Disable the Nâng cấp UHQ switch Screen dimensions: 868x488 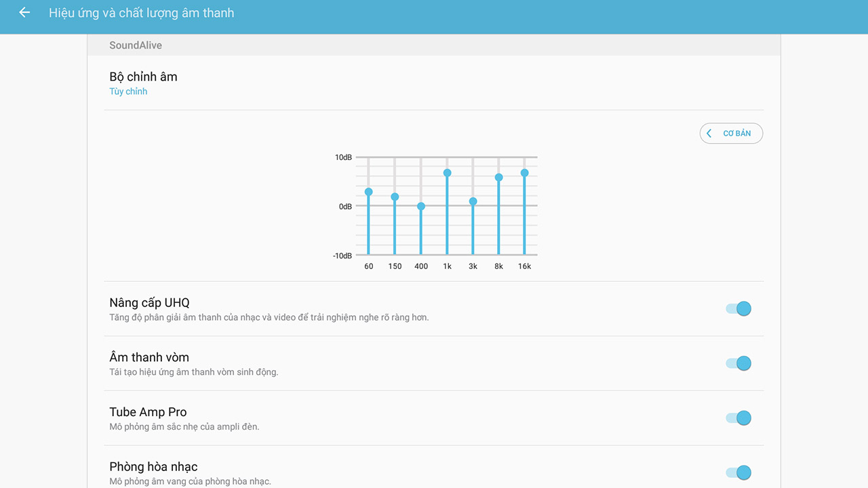click(x=738, y=309)
